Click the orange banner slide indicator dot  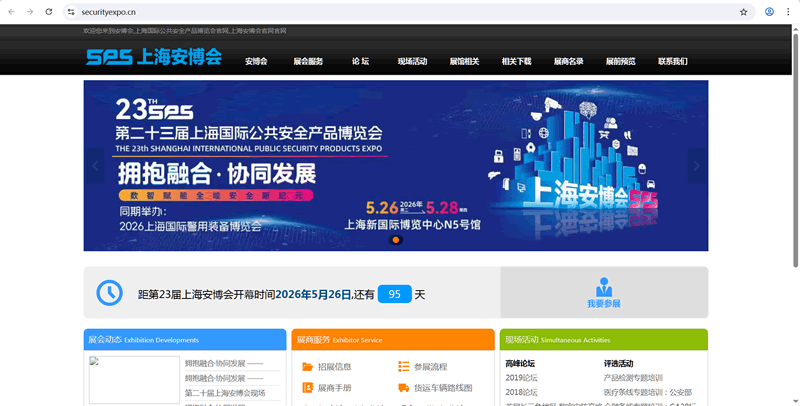(396, 240)
